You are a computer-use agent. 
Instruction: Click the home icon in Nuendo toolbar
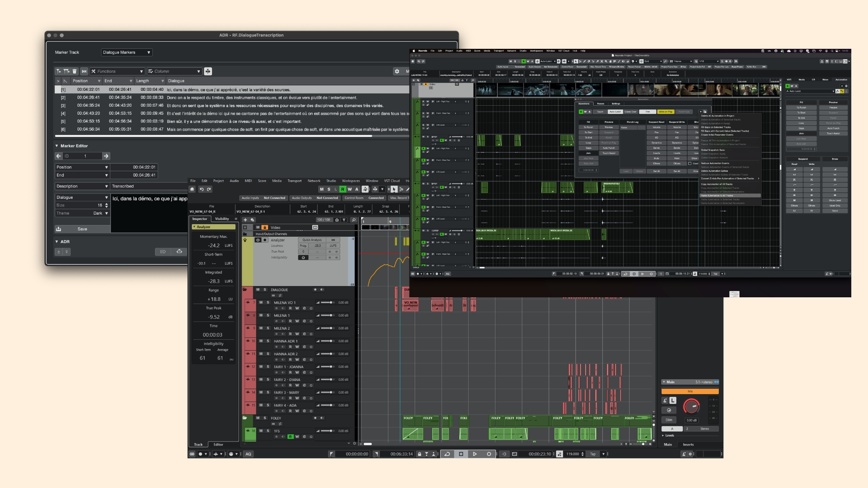point(192,189)
